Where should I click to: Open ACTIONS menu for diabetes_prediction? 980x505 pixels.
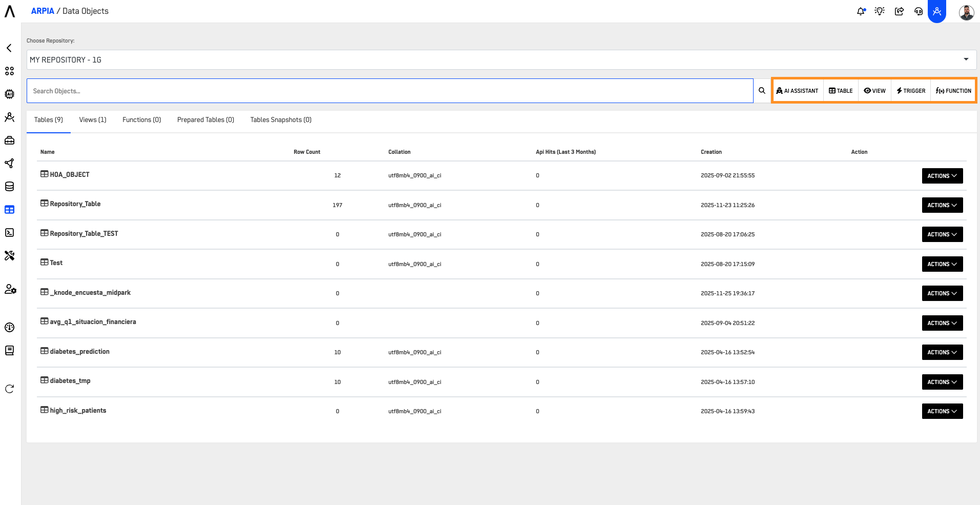[x=942, y=352]
